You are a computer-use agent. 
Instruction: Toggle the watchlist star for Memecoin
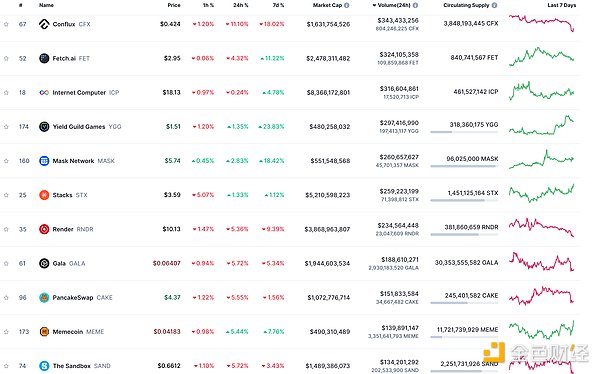[x=6, y=332]
